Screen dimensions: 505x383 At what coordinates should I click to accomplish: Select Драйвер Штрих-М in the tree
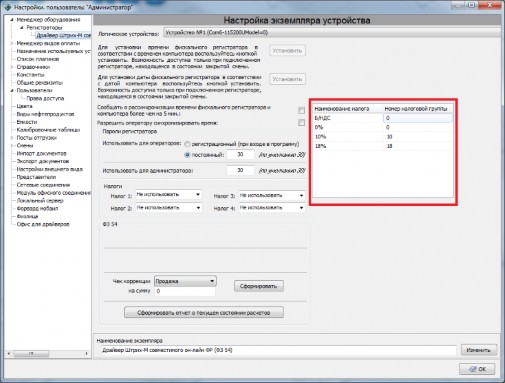[x=63, y=35]
